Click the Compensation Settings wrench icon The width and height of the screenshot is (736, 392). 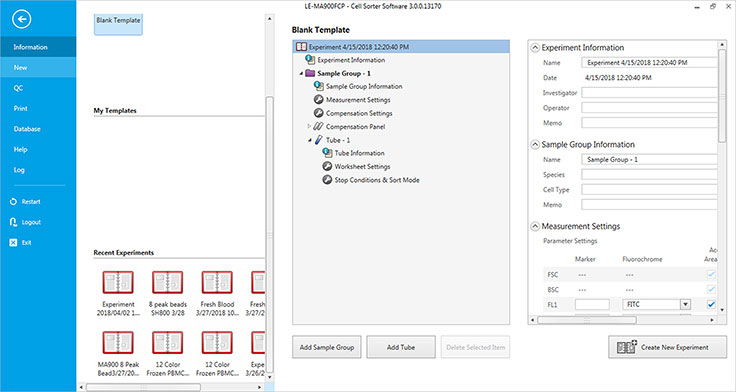click(x=319, y=113)
